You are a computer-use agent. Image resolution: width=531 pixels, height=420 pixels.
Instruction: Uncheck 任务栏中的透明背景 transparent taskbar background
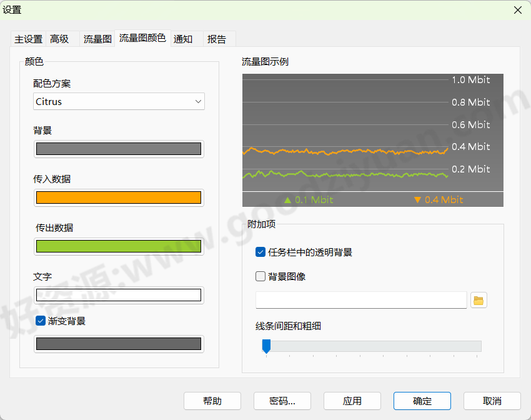click(x=261, y=252)
